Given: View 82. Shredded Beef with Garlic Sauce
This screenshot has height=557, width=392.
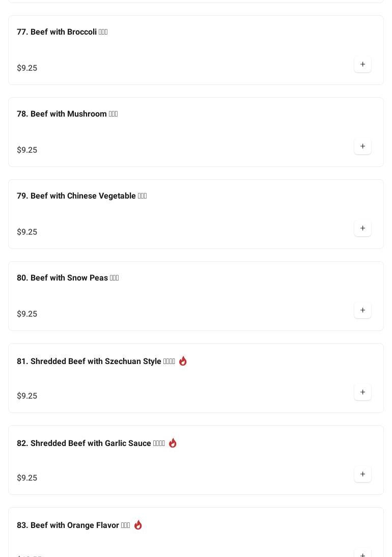Looking at the screenshot, I should 91,443.
